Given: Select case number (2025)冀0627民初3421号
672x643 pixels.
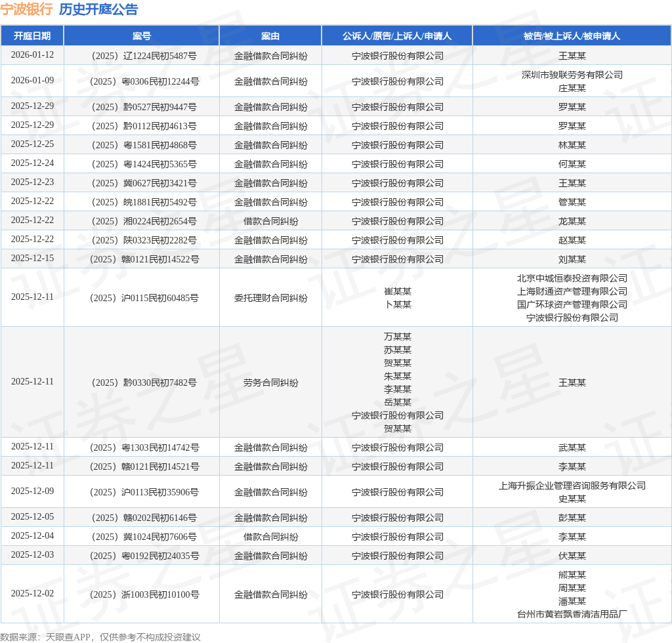Looking at the screenshot, I should [x=144, y=183].
